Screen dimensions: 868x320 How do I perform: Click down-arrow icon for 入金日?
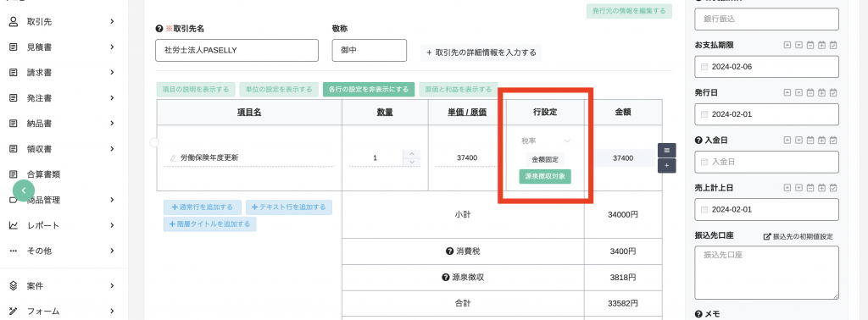pyautogui.click(x=798, y=141)
